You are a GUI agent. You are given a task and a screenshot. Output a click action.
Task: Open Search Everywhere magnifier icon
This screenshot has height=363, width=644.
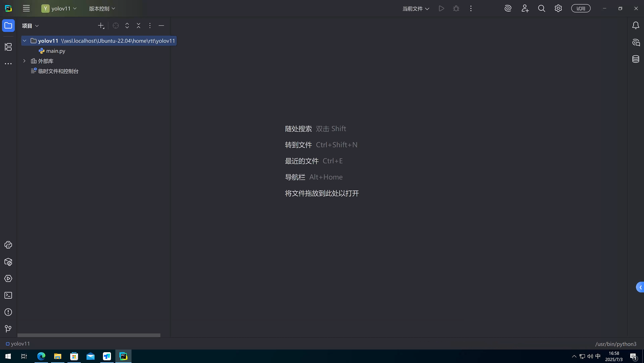coord(541,8)
